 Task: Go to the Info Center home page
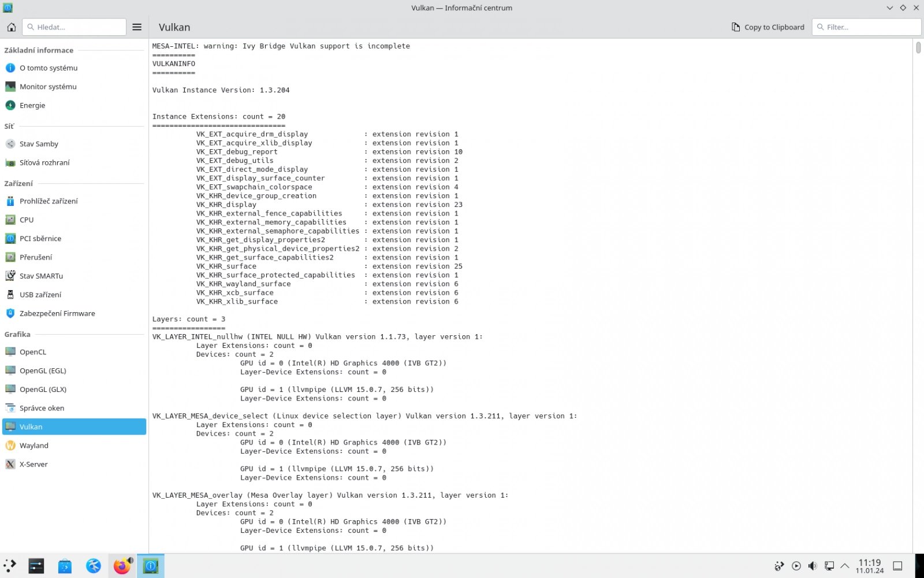tap(11, 27)
